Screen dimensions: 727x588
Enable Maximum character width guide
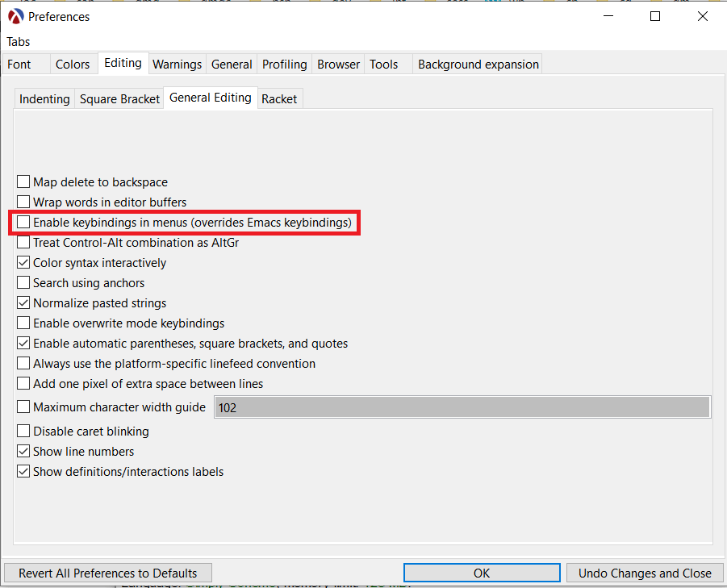[x=23, y=407]
